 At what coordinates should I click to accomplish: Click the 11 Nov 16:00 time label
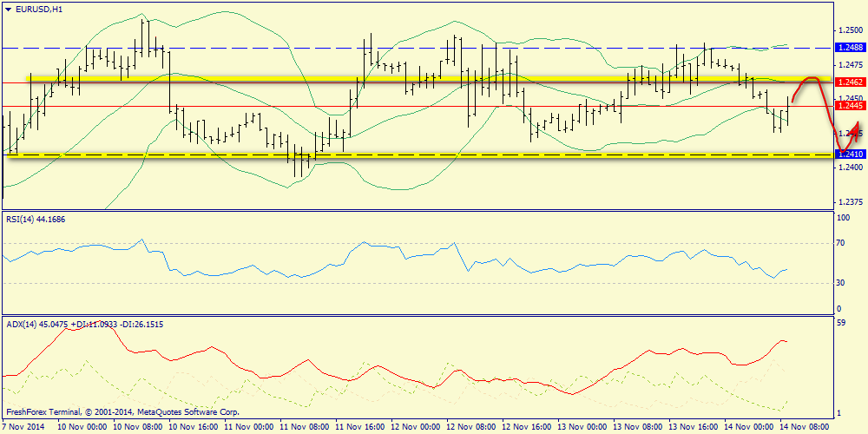(360, 427)
